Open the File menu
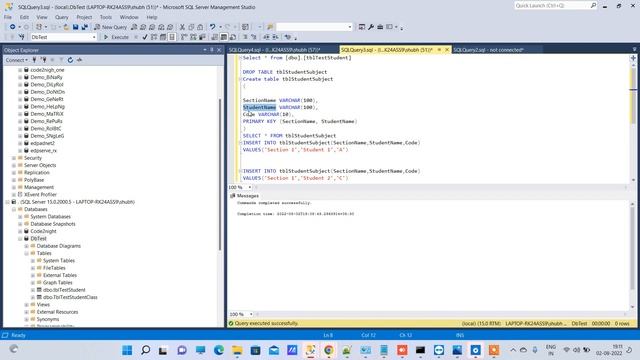The width and height of the screenshot is (640, 360). coord(8,17)
